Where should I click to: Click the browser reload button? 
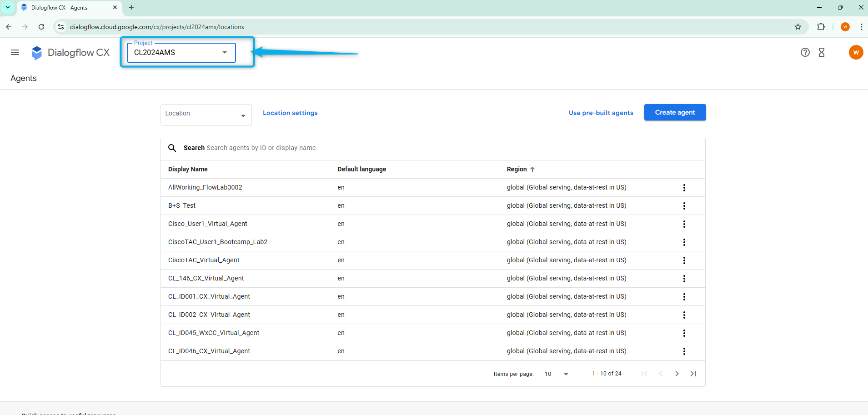pos(41,27)
